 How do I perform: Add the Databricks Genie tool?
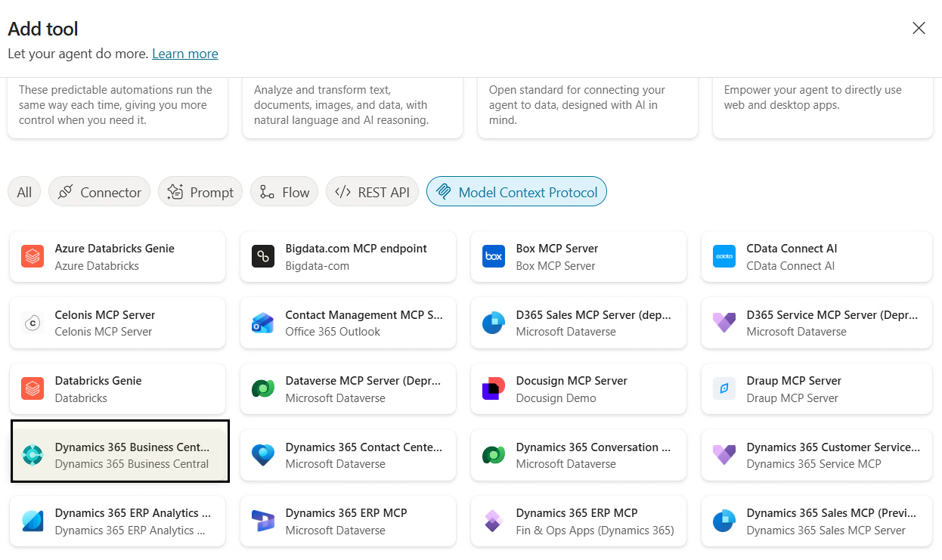[x=117, y=389]
